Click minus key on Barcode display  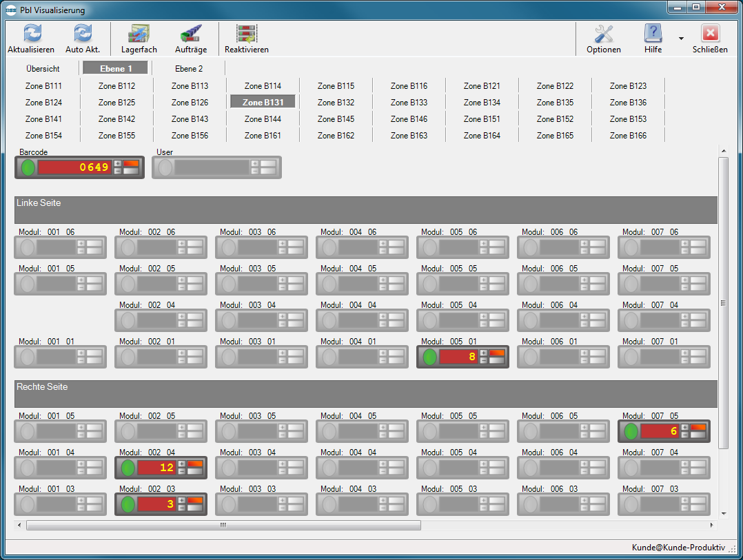[x=117, y=171]
